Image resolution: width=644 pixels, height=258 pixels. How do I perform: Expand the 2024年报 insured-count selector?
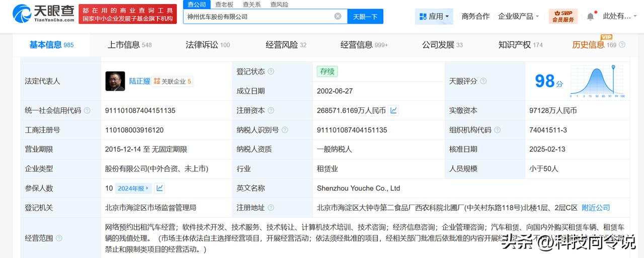pyautogui.click(x=133, y=188)
